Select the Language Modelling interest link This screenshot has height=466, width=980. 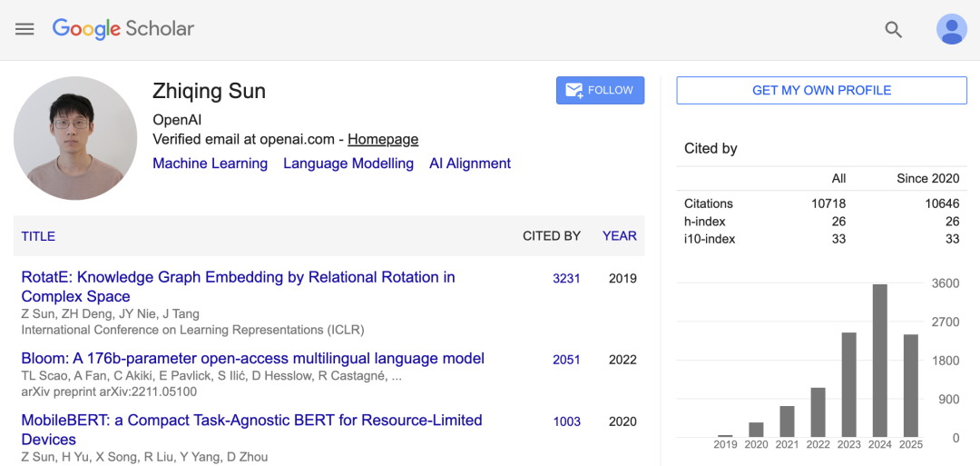point(348,164)
